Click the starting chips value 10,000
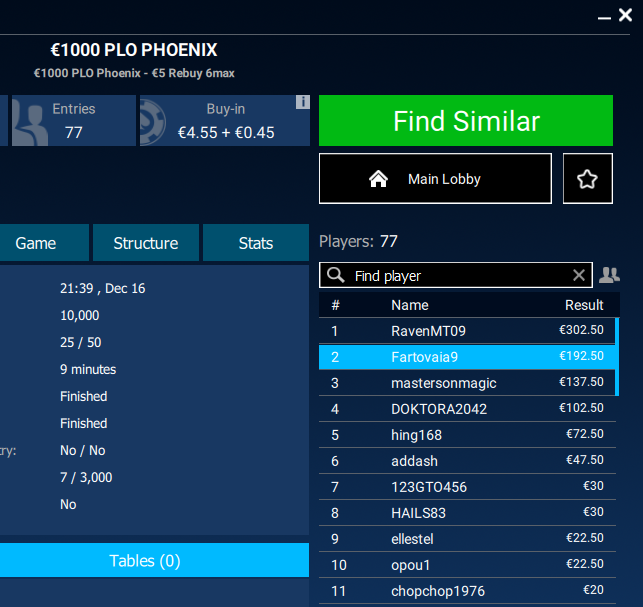 click(80, 315)
